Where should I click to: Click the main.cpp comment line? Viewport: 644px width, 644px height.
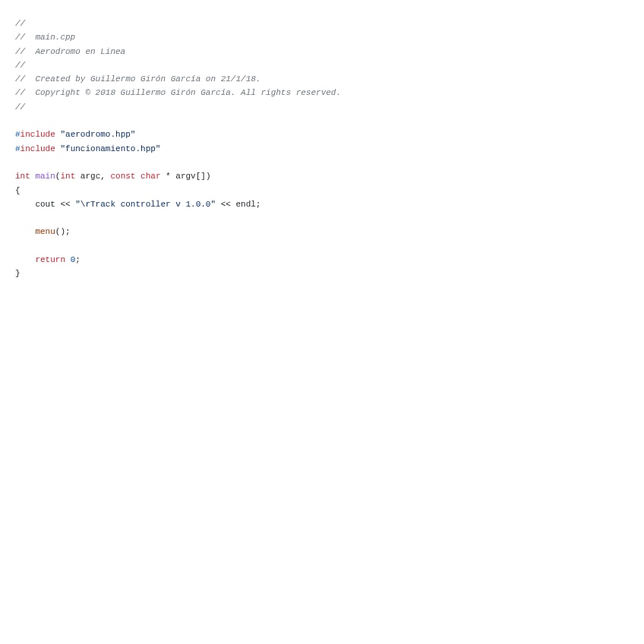pyautogui.click(x=45, y=37)
